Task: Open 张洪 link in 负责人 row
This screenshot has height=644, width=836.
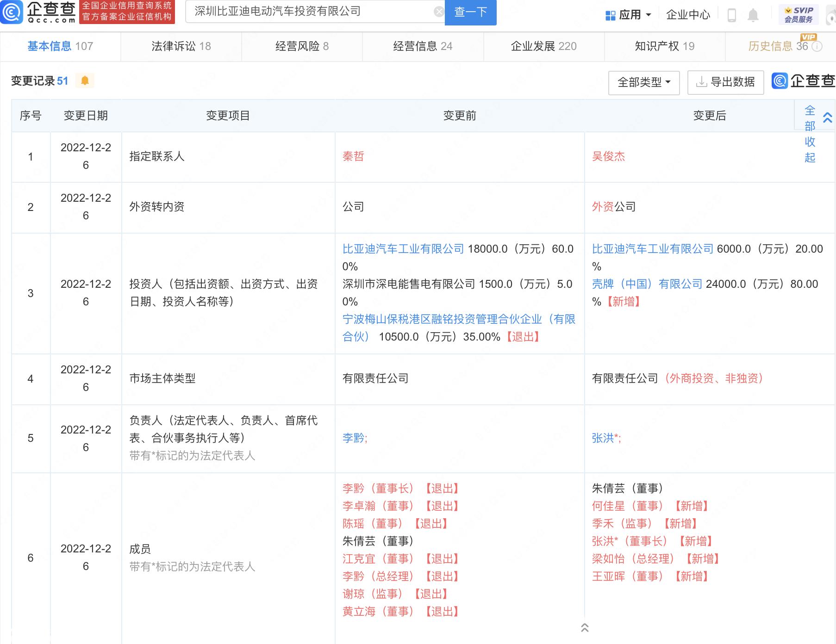Action: point(603,438)
